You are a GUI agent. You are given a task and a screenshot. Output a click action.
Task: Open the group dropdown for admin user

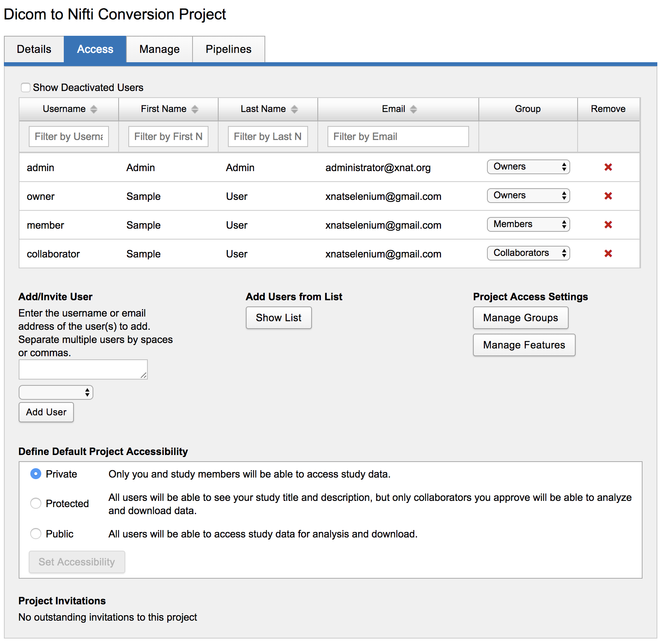click(528, 167)
